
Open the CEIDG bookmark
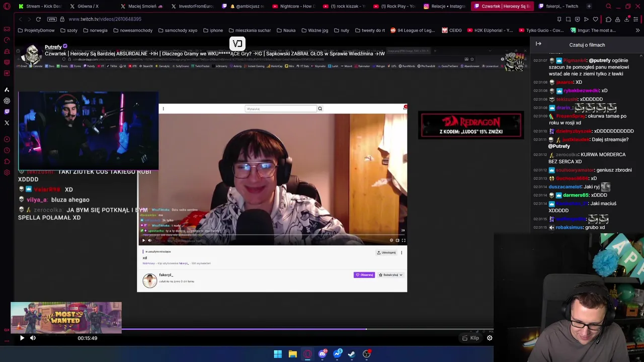(x=452, y=30)
